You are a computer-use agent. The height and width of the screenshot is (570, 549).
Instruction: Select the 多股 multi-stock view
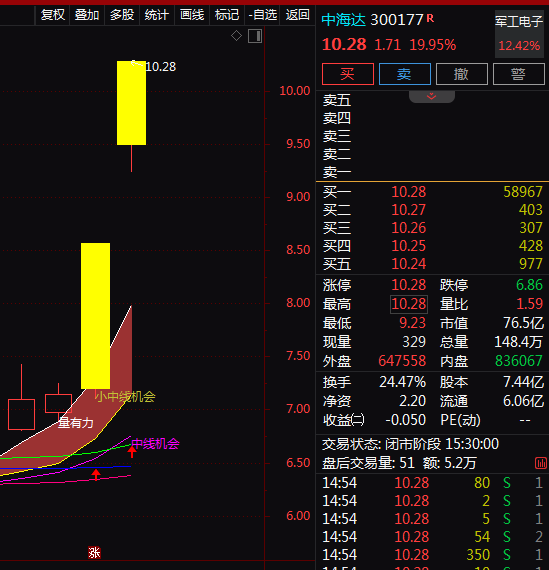coord(122,15)
